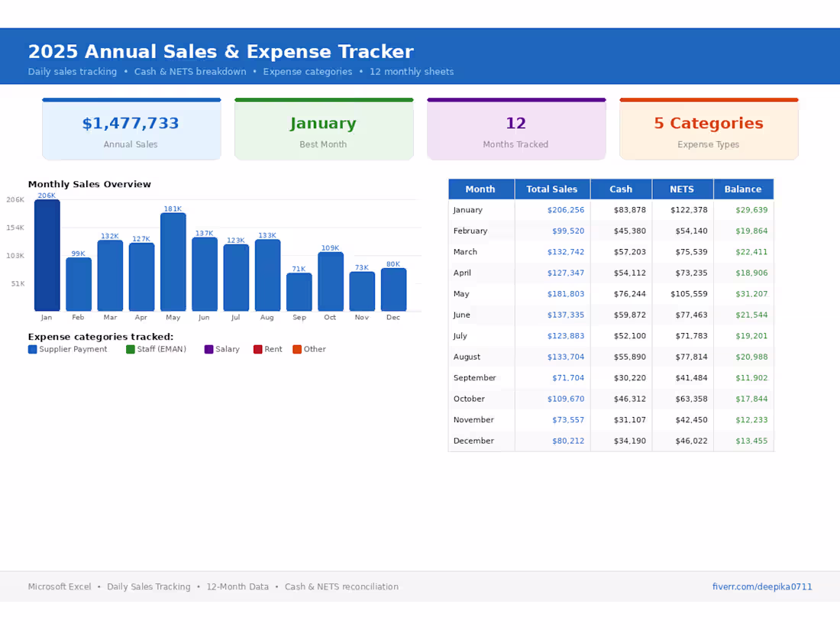840x630 pixels.
Task: Select the 5 Categories Expense Types card
Action: click(709, 129)
